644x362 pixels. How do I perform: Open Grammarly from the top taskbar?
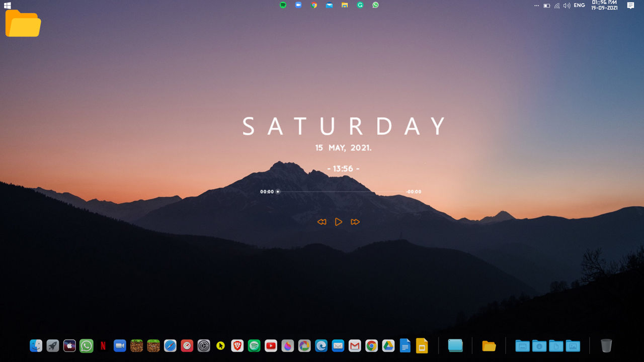click(360, 5)
